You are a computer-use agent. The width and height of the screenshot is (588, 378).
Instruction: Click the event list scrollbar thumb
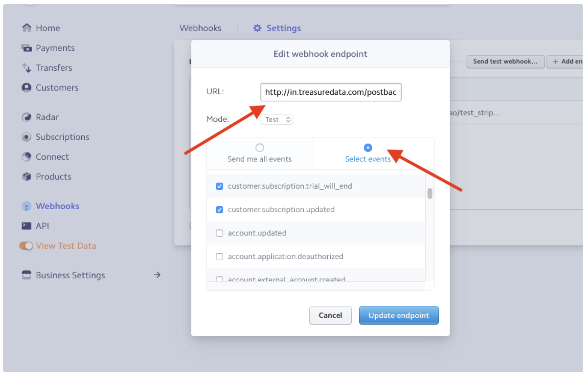pos(430,194)
